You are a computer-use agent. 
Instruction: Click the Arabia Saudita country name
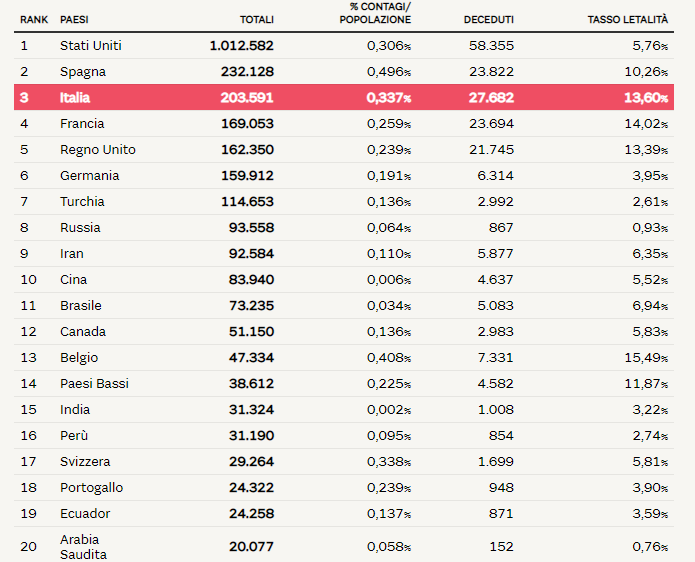pos(83,547)
